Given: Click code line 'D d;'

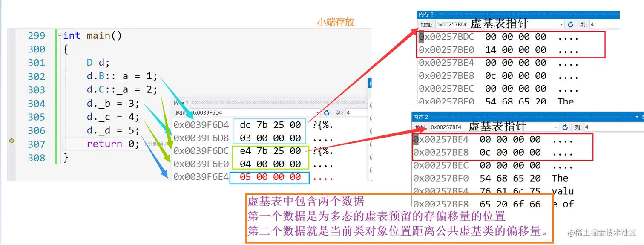Looking at the screenshot, I should coord(98,63).
